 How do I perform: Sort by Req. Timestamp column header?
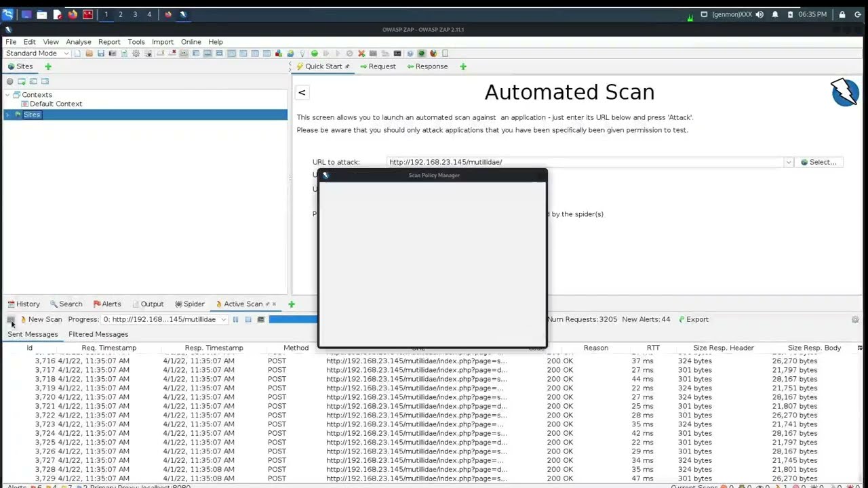coord(109,348)
